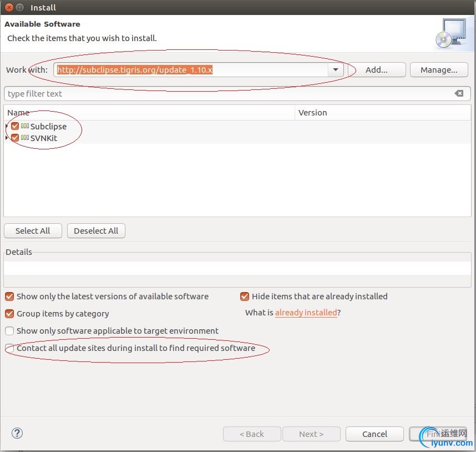Sort by the Name column header

(x=149, y=113)
